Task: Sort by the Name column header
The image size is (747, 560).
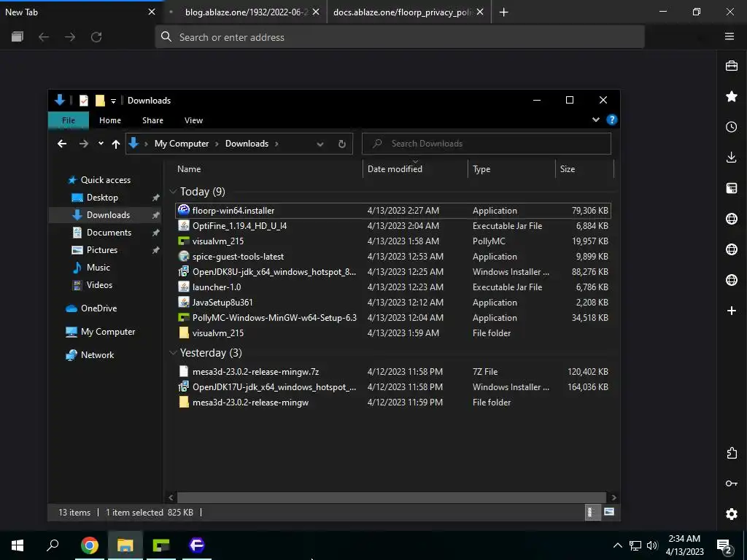Action: point(189,169)
